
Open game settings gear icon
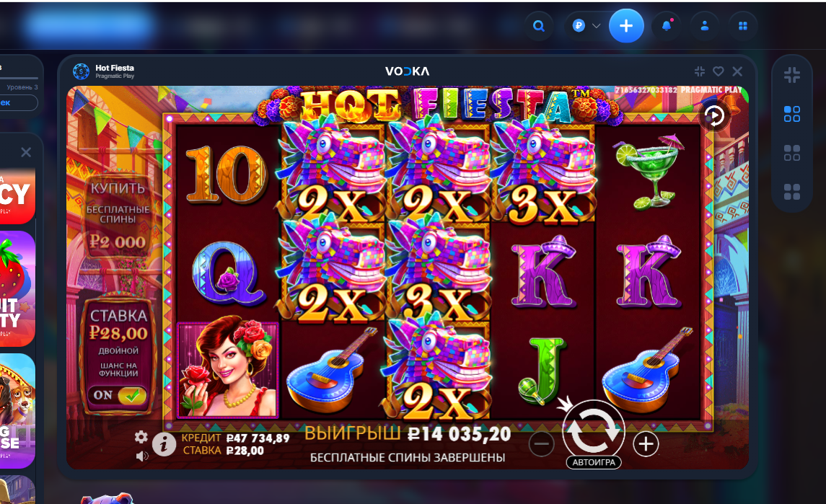click(x=141, y=437)
